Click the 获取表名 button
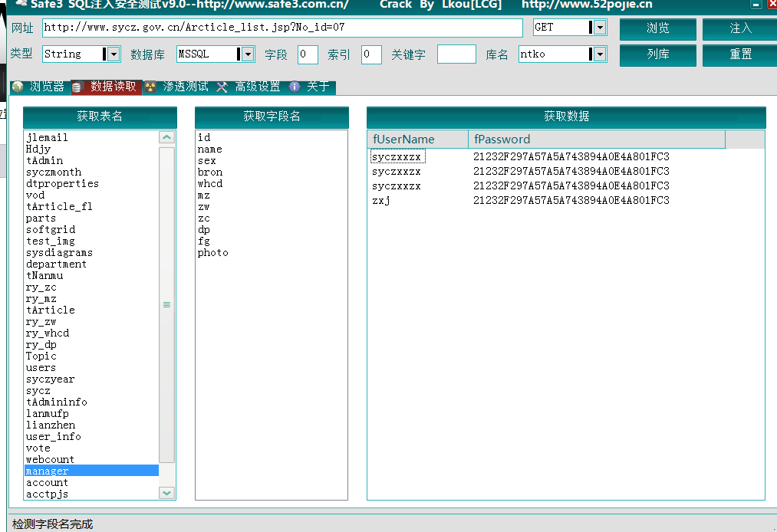777x532 pixels. click(100, 117)
